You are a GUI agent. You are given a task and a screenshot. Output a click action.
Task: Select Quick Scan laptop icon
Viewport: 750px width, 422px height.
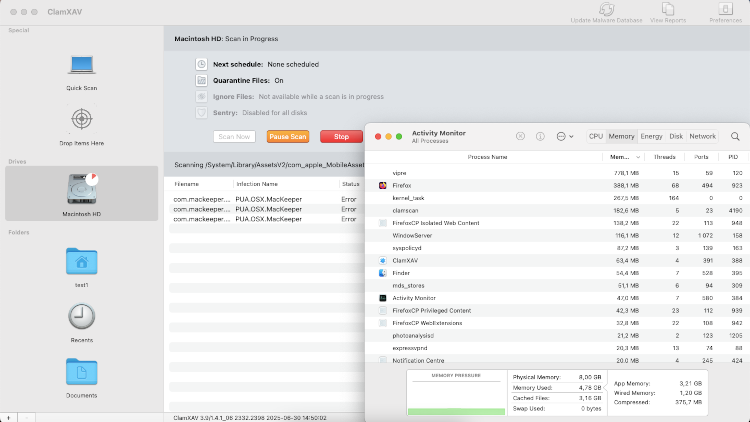tap(81, 65)
